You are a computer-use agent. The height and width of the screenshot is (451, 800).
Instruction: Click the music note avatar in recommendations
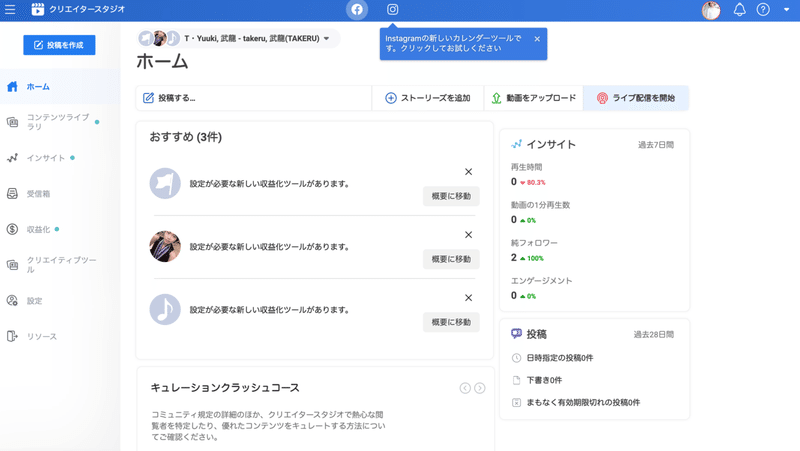tap(165, 309)
